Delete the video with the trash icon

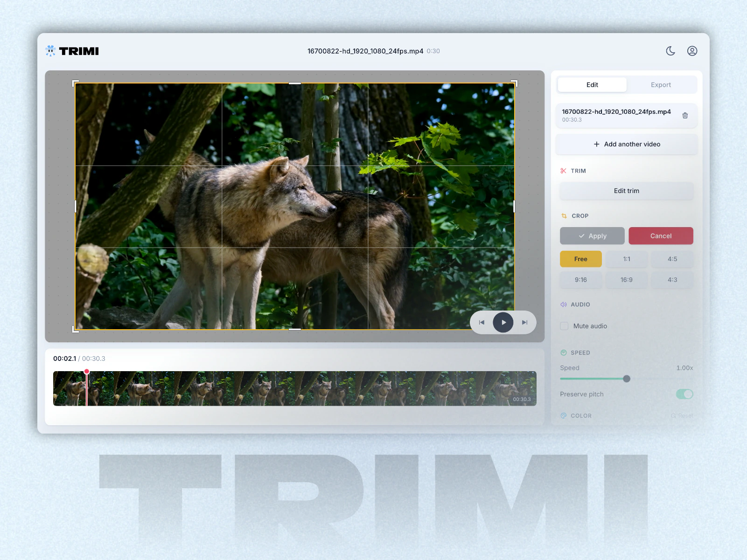pos(685,115)
